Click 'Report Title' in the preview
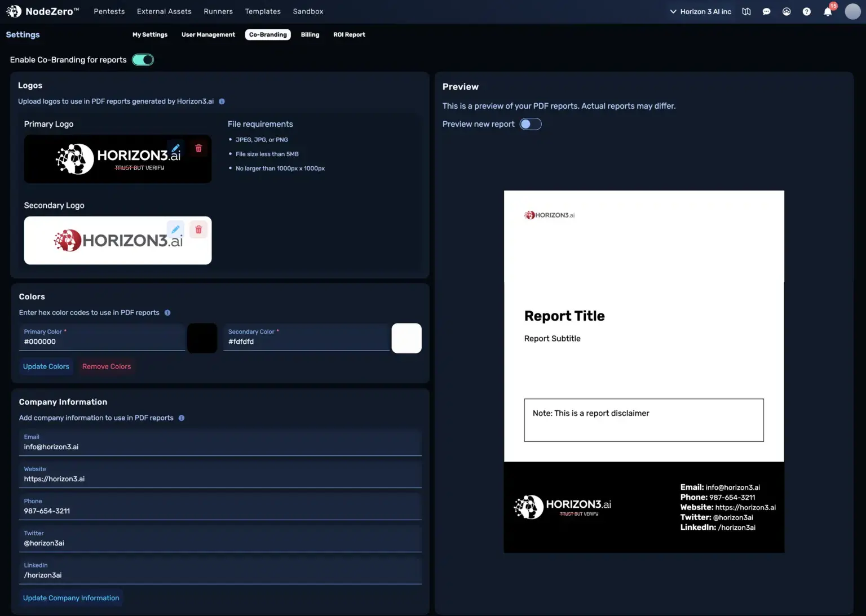 [x=564, y=316]
